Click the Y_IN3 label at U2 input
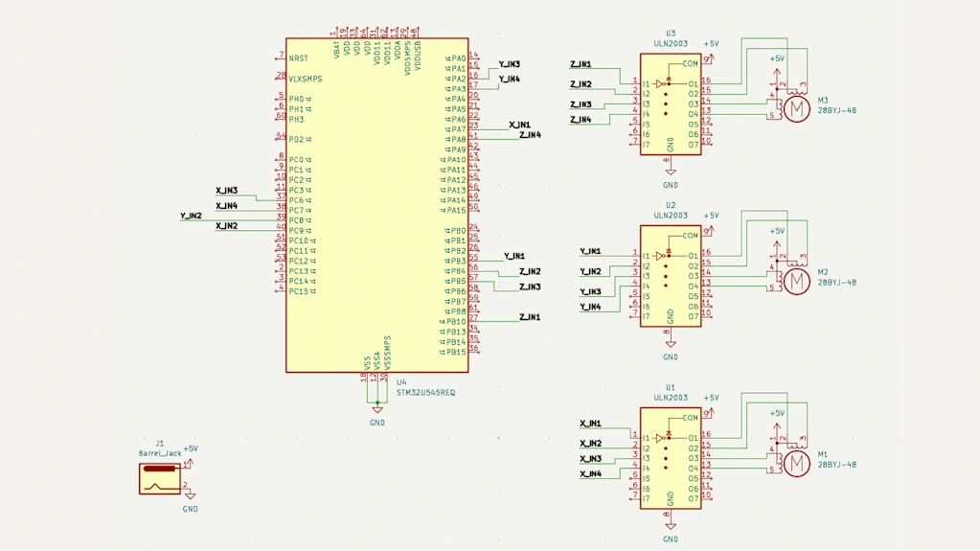The width and height of the screenshot is (980, 551). [x=591, y=292]
